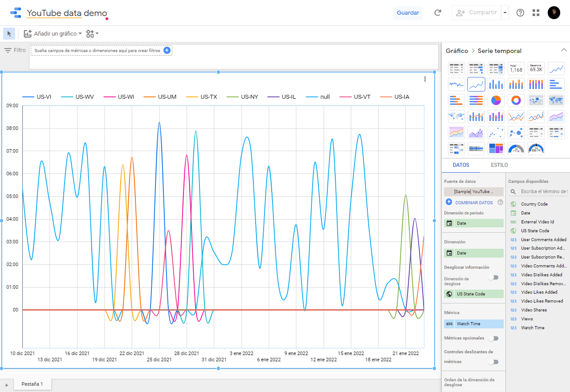Open the Añadir un gráfico dropdown

[x=53, y=33]
